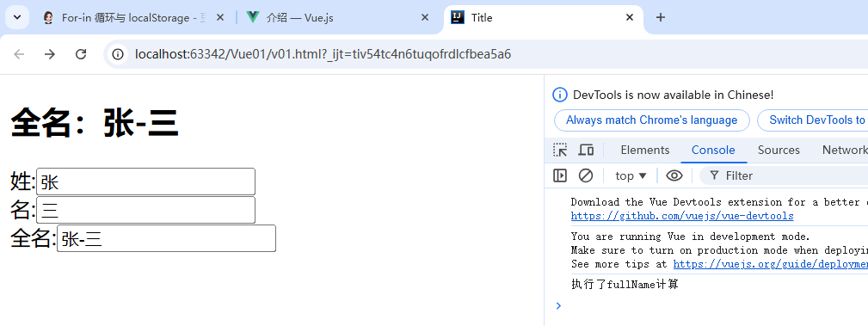Open the Sources panel tab
868x326 pixels.
click(779, 150)
